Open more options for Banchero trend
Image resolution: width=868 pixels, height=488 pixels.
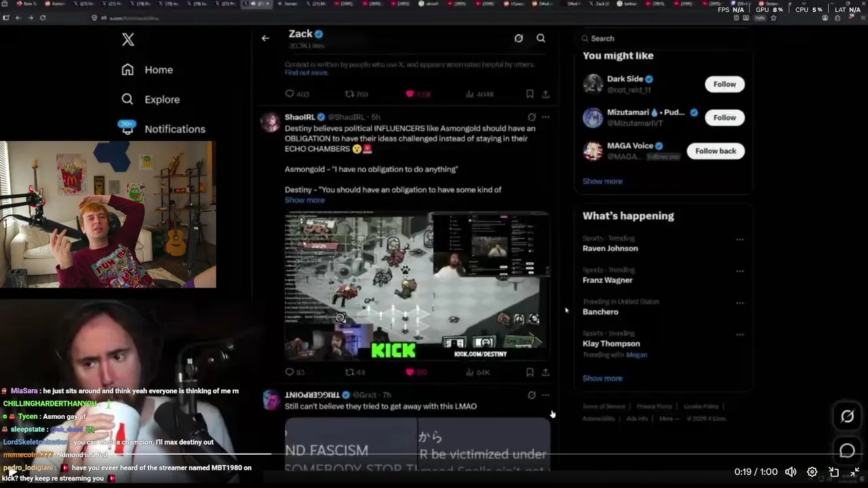click(x=740, y=303)
